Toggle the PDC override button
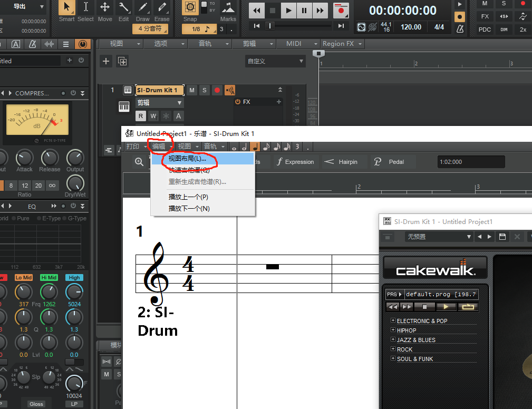The width and height of the screenshot is (532, 409). [x=485, y=30]
